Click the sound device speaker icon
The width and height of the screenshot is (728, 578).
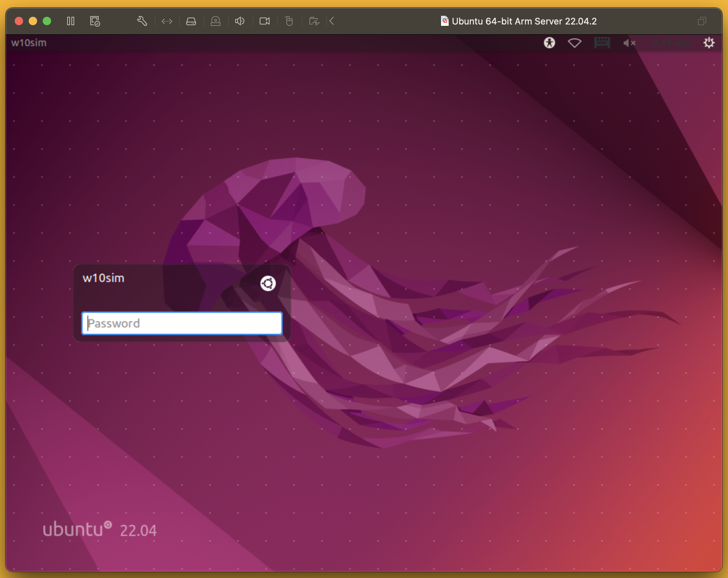[x=240, y=21]
